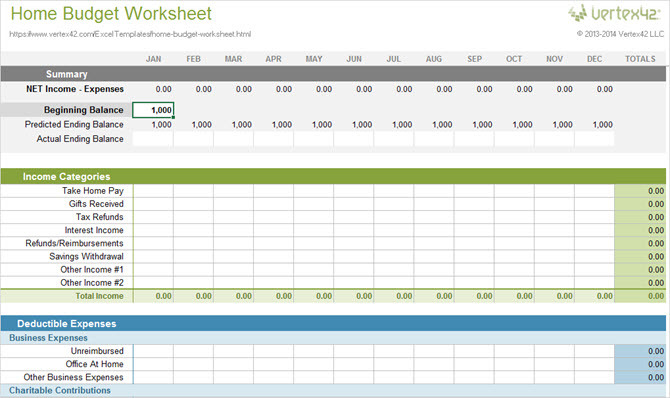Click the Vertex42 logo icon
The width and height of the screenshot is (670, 398).
point(577,13)
